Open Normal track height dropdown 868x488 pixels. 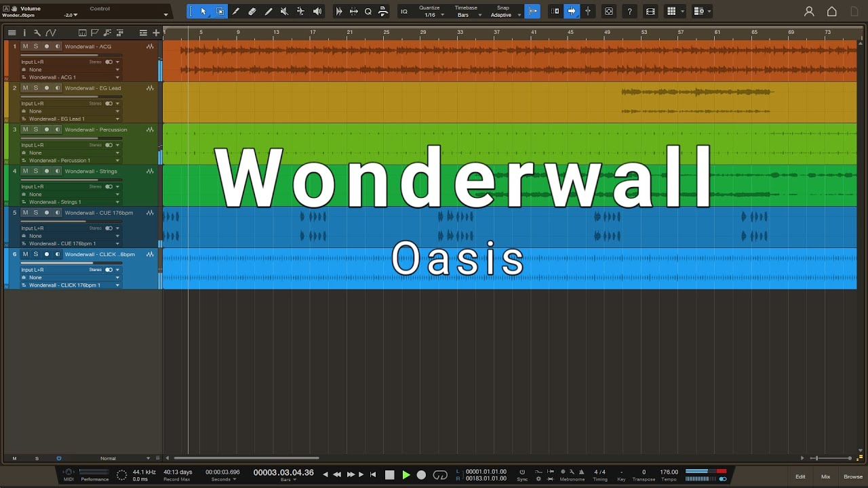[125, 458]
